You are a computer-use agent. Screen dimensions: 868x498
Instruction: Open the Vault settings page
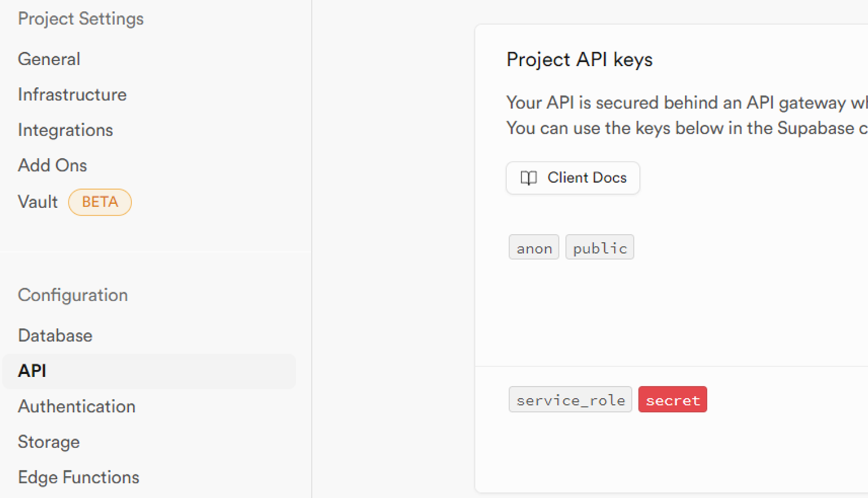(x=37, y=202)
